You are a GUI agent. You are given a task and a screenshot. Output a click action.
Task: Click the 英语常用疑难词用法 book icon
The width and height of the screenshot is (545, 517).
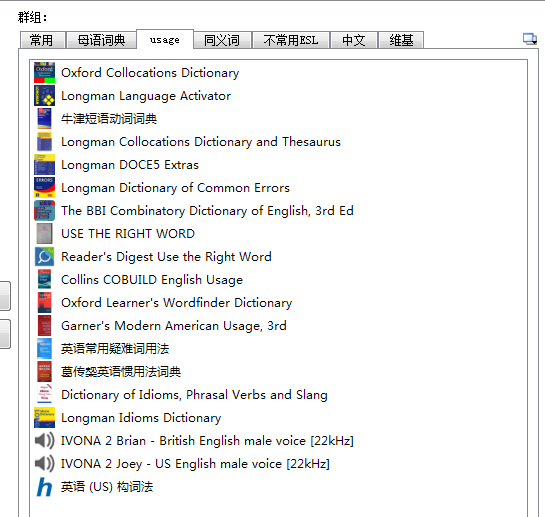(44, 348)
